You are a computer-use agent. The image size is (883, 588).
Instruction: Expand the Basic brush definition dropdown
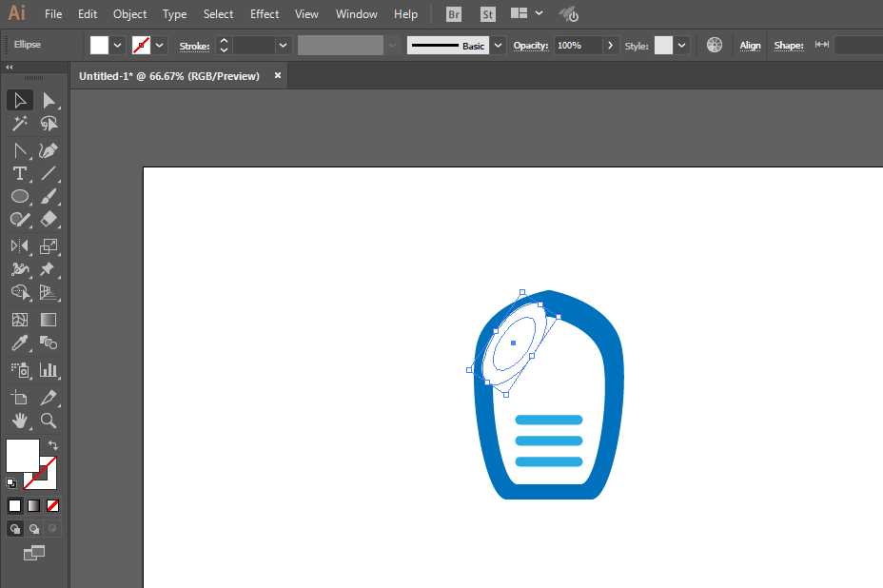click(x=498, y=45)
